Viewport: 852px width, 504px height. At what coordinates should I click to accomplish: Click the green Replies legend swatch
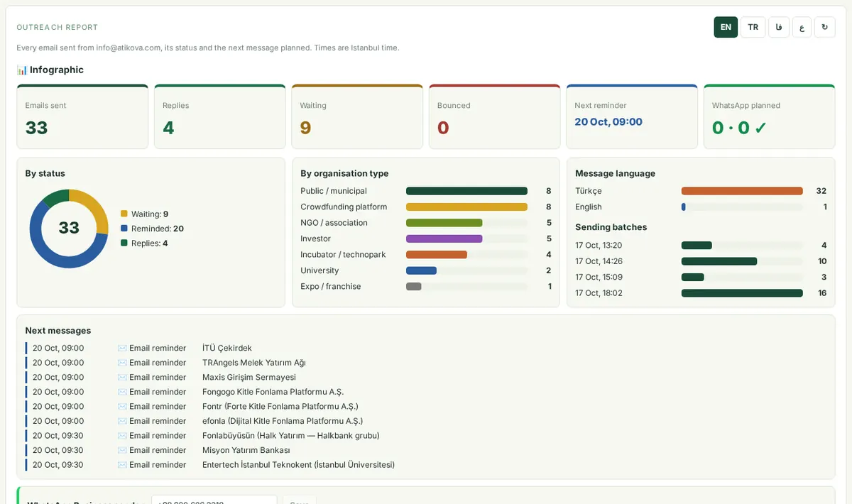pyautogui.click(x=124, y=243)
